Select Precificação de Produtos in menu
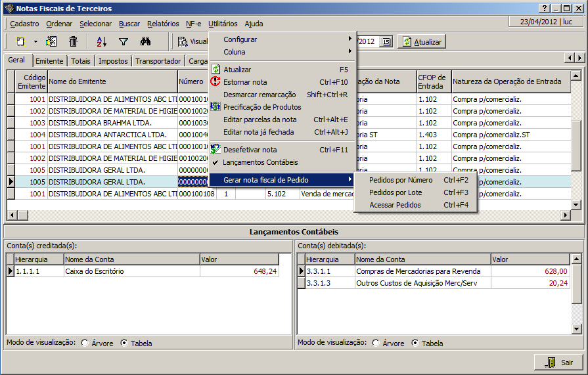 point(261,107)
